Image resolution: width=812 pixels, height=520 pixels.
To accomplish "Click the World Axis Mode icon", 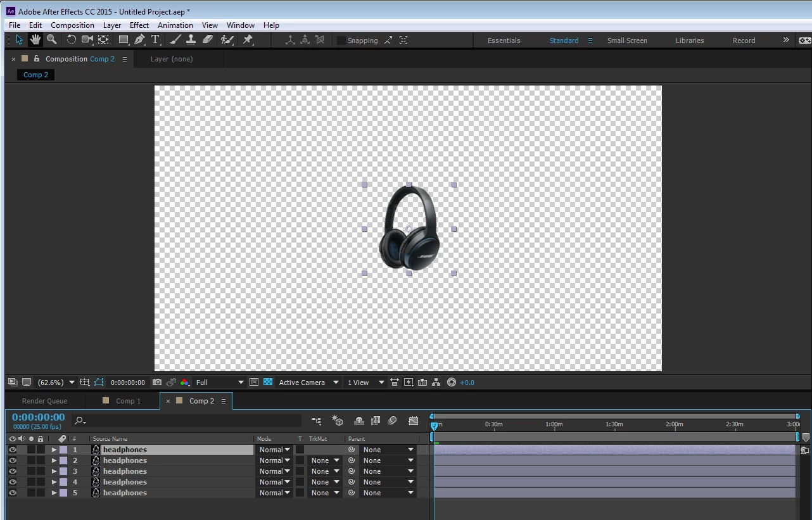I will (x=305, y=40).
